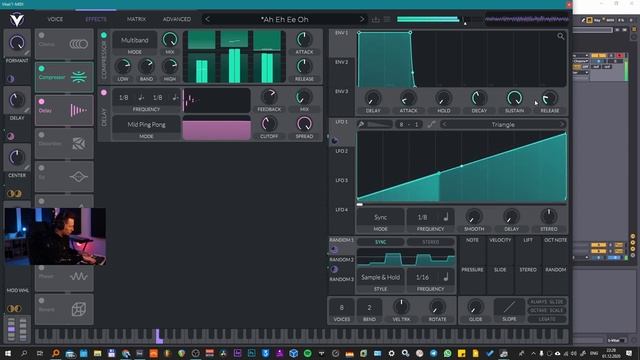640x360 pixels.
Task: Open WhatsApp from the taskbar
Action: coord(448,353)
